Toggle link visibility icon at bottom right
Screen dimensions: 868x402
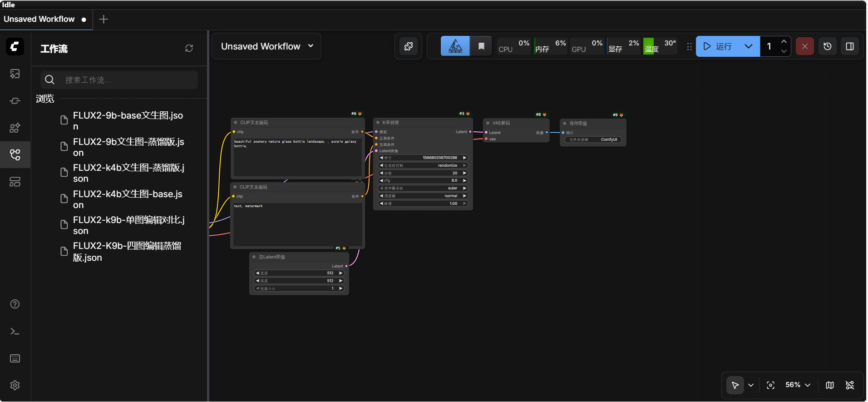(850, 385)
